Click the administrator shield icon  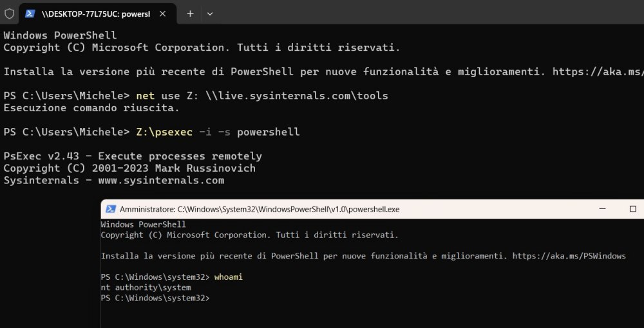click(x=9, y=14)
